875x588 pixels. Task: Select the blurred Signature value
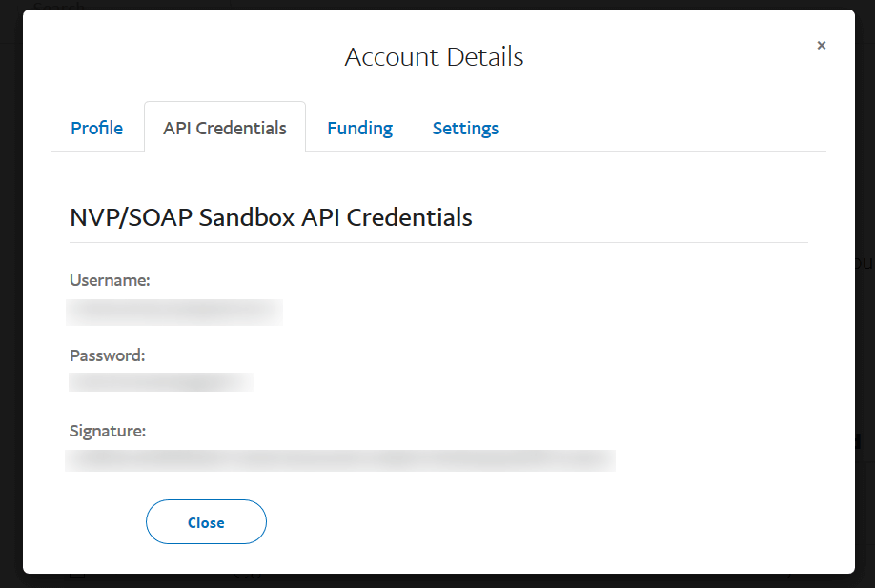tap(340, 461)
